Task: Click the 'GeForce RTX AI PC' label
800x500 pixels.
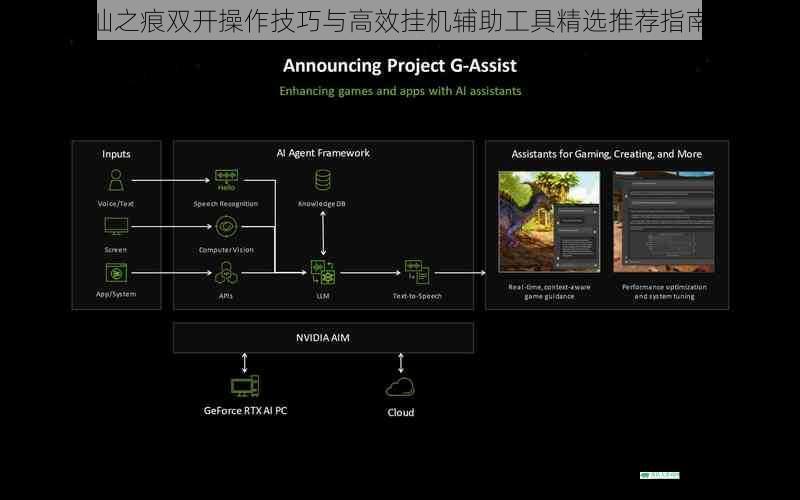Action: (245, 411)
